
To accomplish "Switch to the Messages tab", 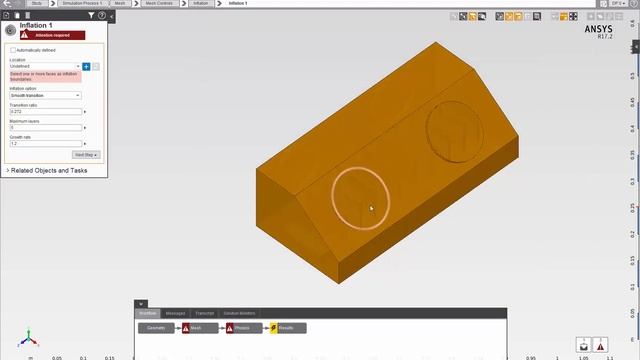I will (x=176, y=313).
